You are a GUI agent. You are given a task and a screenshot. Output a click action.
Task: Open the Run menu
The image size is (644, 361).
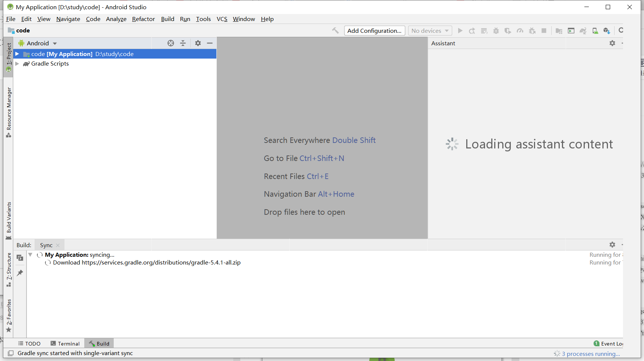(185, 19)
